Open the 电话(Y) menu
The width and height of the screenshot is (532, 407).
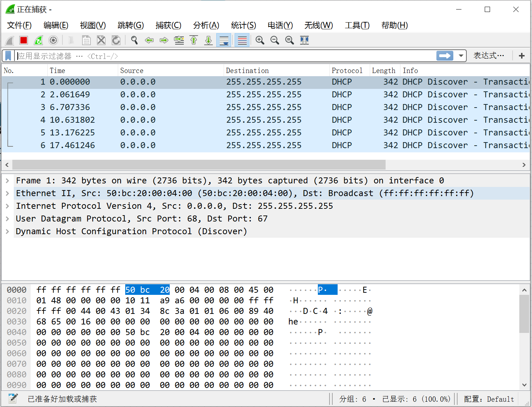280,25
